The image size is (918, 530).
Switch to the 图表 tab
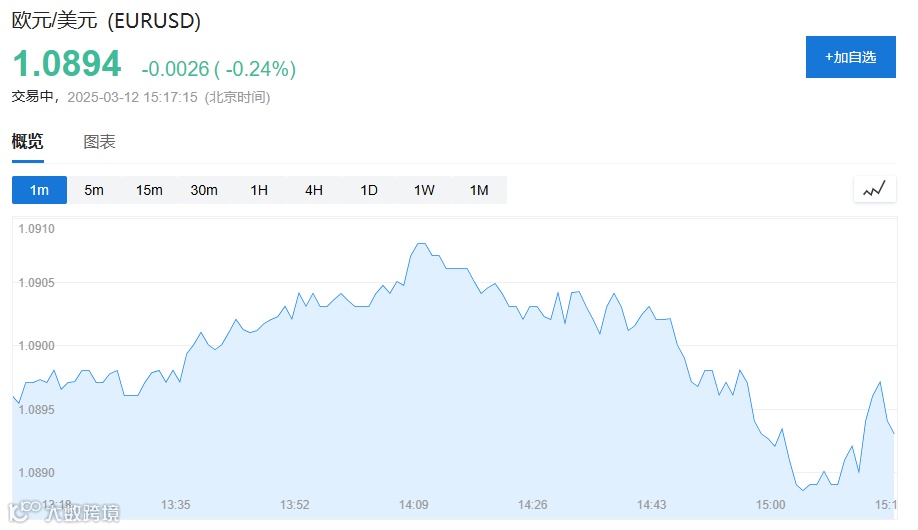[x=99, y=141]
